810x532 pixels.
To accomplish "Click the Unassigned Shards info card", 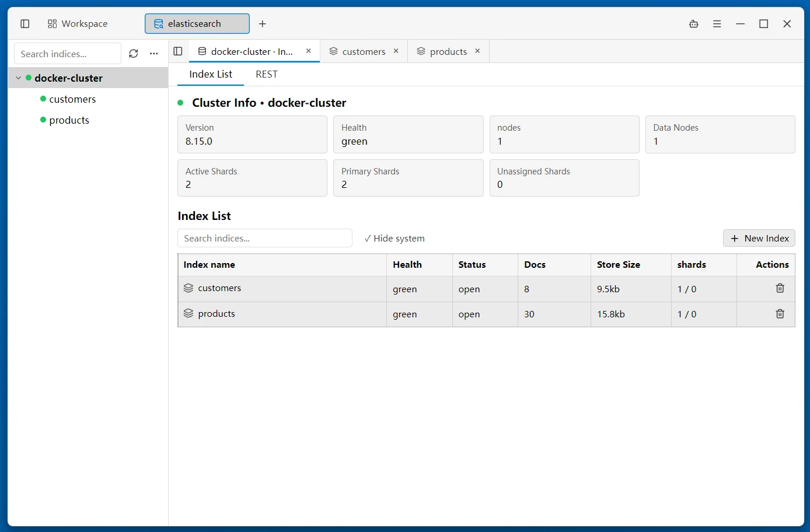I will (x=564, y=178).
